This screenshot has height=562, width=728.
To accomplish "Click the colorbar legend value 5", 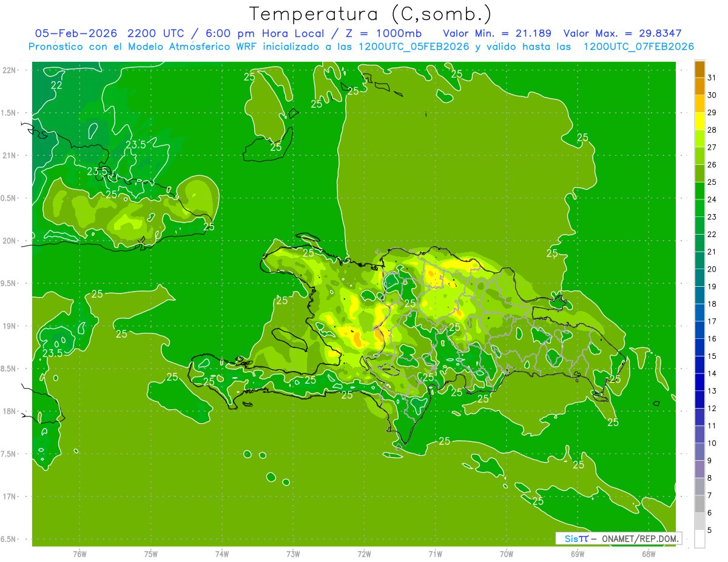I will 710,530.
